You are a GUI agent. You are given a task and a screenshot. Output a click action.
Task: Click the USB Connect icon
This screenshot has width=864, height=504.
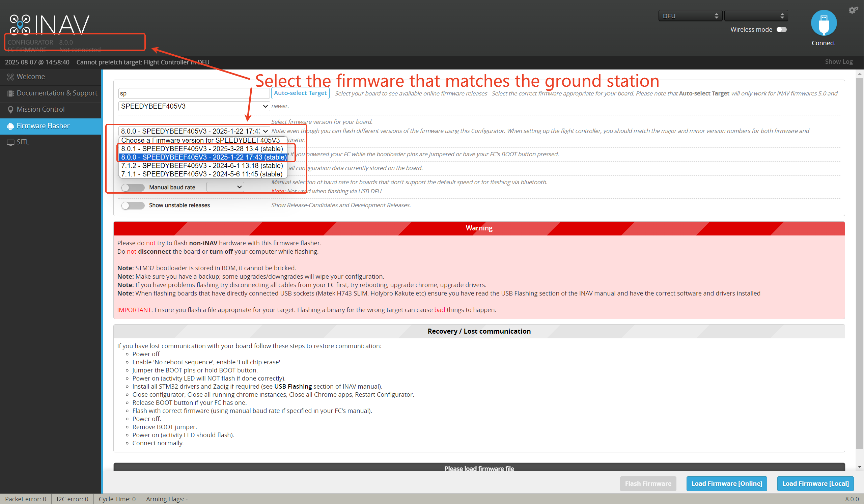point(823,23)
